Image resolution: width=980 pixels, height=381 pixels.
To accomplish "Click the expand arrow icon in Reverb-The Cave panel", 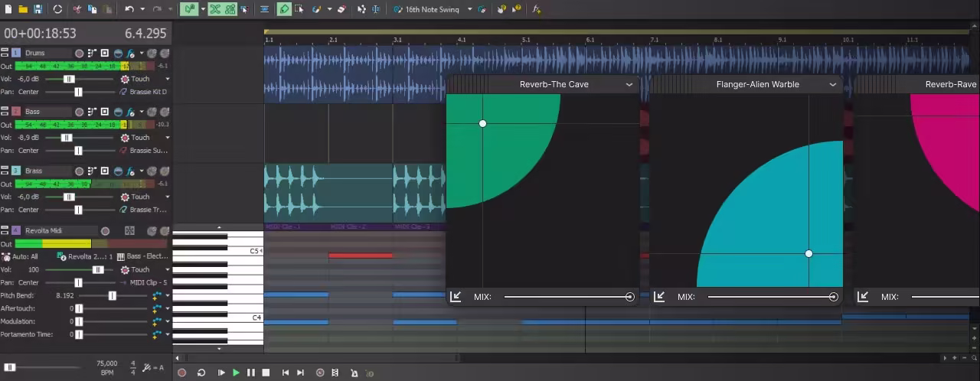I will point(456,297).
